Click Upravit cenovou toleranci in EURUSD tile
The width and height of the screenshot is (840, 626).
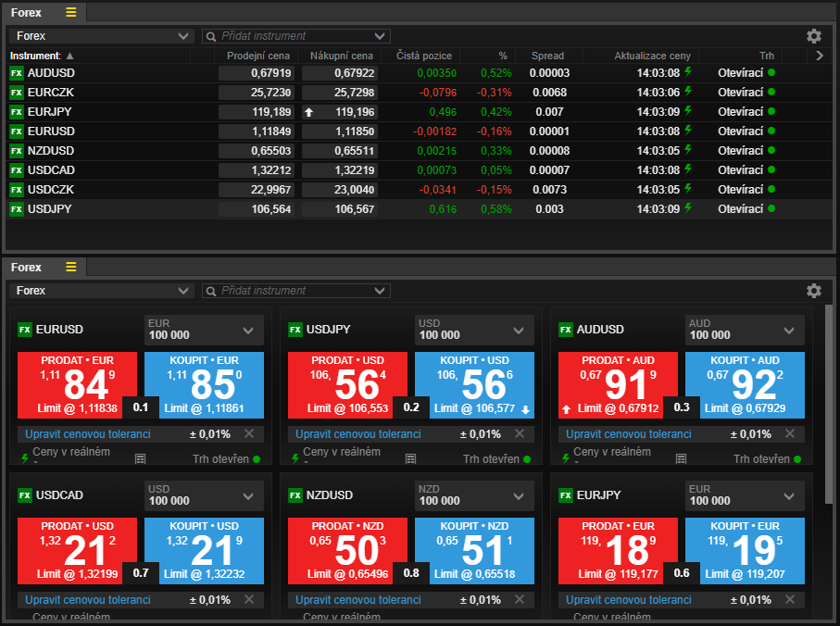(88, 434)
